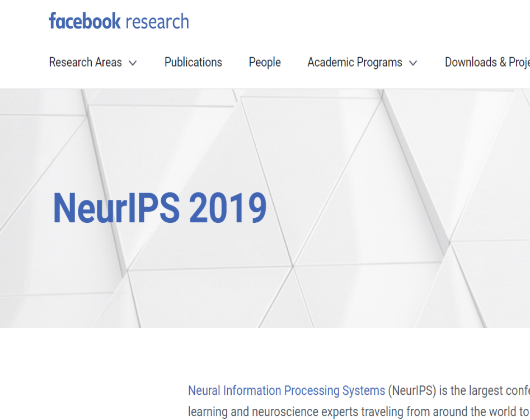Select Downloads & Projects in the navbar
This screenshot has height=420, width=530.
[x=487, y=62]
